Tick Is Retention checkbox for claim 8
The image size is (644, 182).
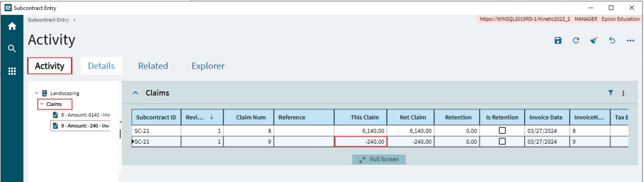502,130
